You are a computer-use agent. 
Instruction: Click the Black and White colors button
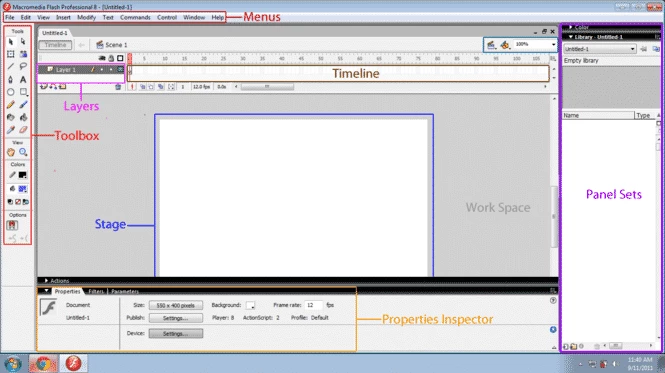(10, 202)
